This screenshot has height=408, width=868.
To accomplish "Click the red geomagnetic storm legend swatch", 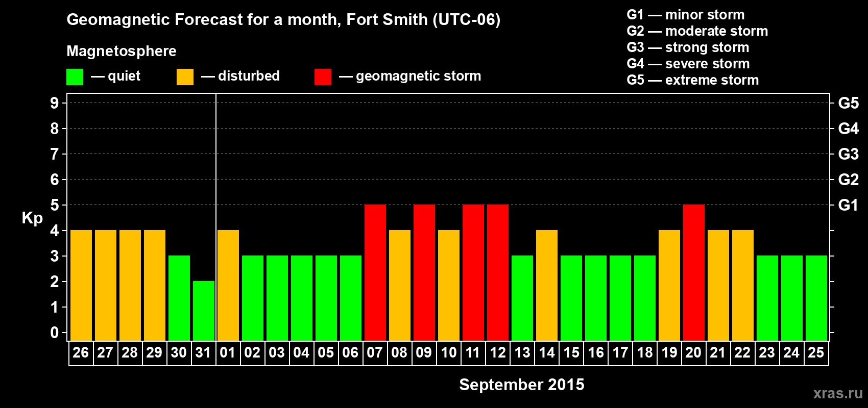I will [x=323, y=77].
